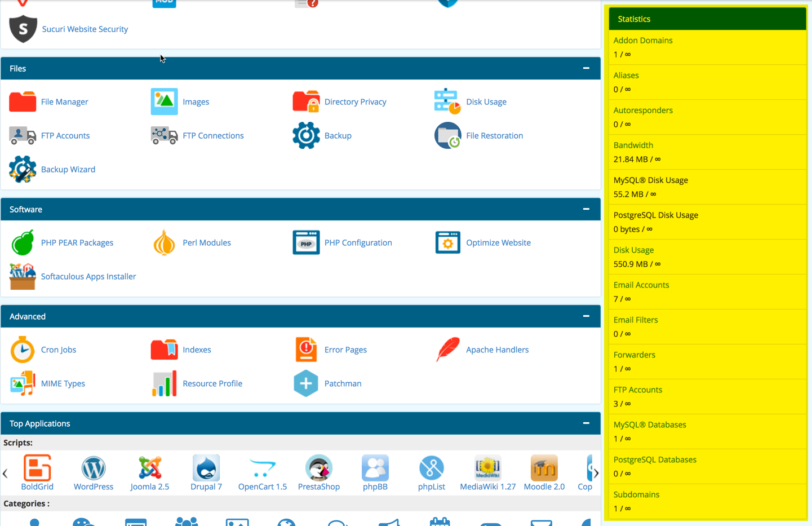Collapse the Software section
This screenshot has width=812, height=526.
(x=586, y=209)
